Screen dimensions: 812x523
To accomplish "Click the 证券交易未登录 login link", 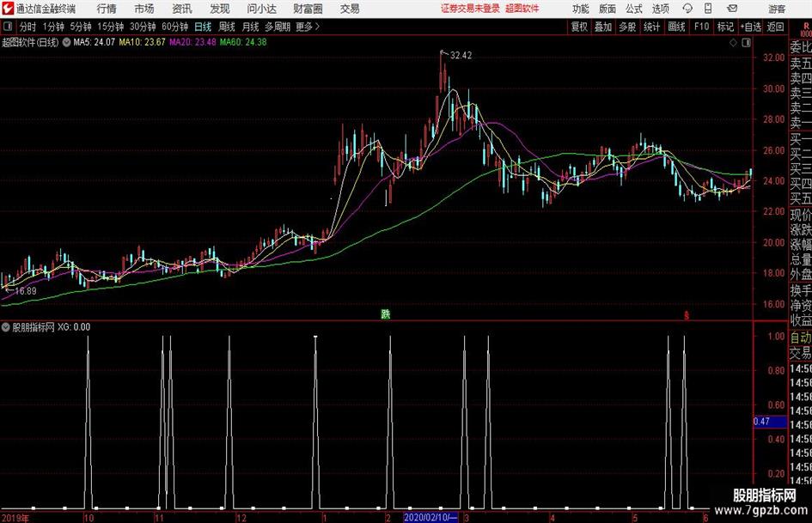I will click(470, 9).
